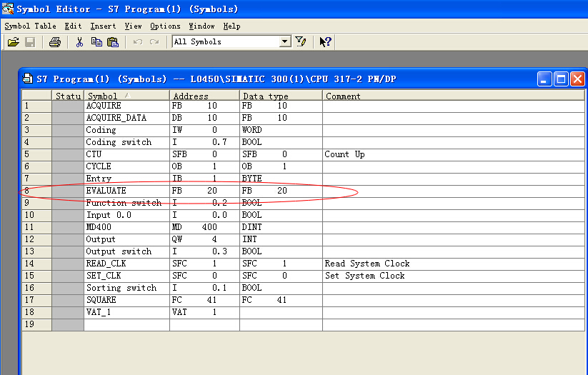This screenshot has height=375, width=588.
Task: Click the Data type column header
Action: [x=281, y=96]
